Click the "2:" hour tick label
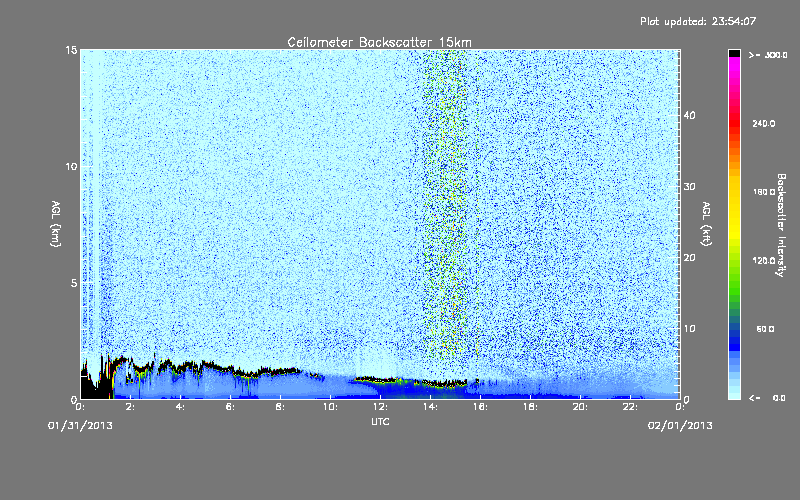The height and width of the screenshot is (500, 800). pos(131,407)
